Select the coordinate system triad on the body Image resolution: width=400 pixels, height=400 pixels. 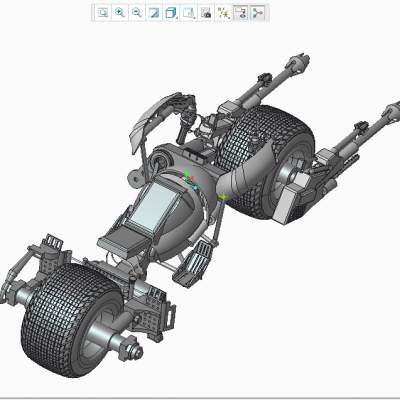tap(189, 180)
